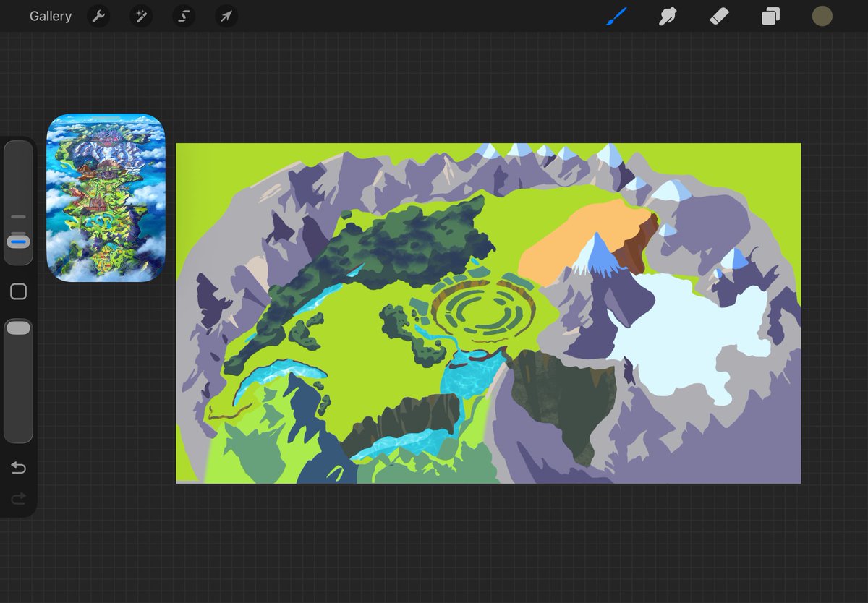Tap the floating reference map thumbnail
Screen dimensions: 868x603
(106, 197)
